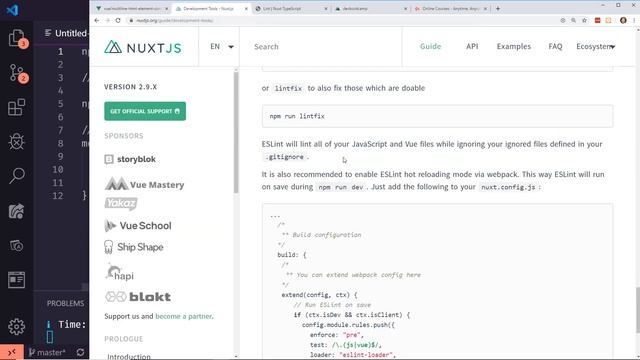The image size is (640, 360).
Task: Click line number 12 in VS Code
Action: [x=58, y=196]
